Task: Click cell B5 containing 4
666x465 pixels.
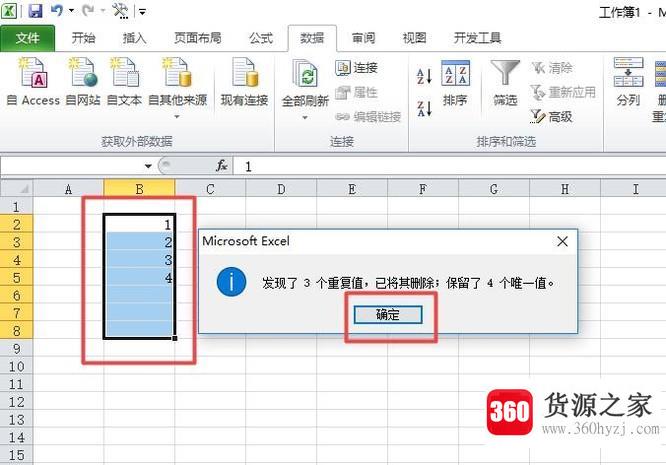Action: click(x=139, y=278)
